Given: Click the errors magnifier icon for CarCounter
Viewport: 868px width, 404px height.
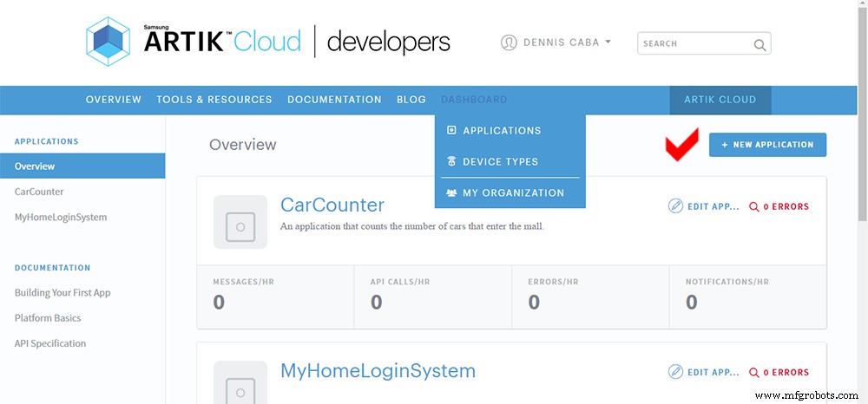Looking at the screenshot, I should [753, 207].
